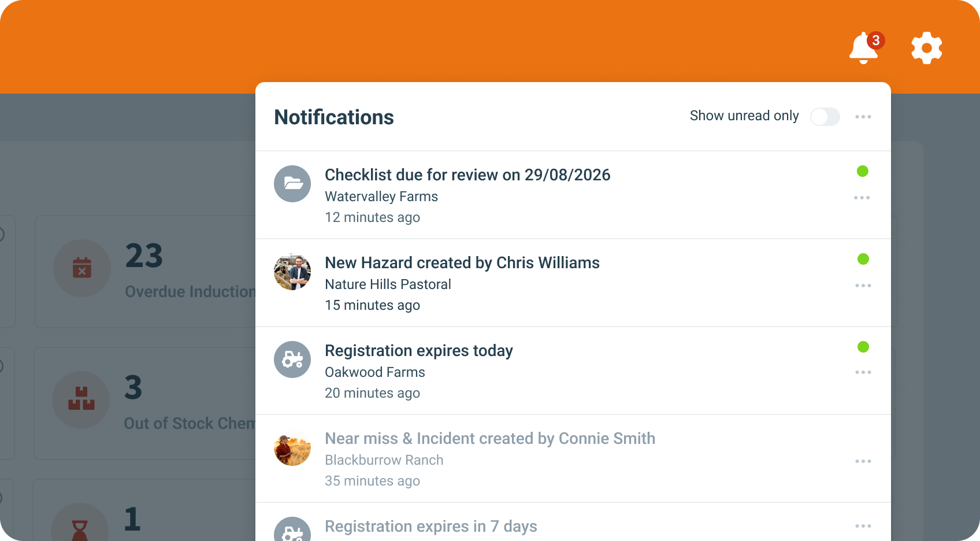Open more options for Registration expires in 7 days

[x=863, y=526]
